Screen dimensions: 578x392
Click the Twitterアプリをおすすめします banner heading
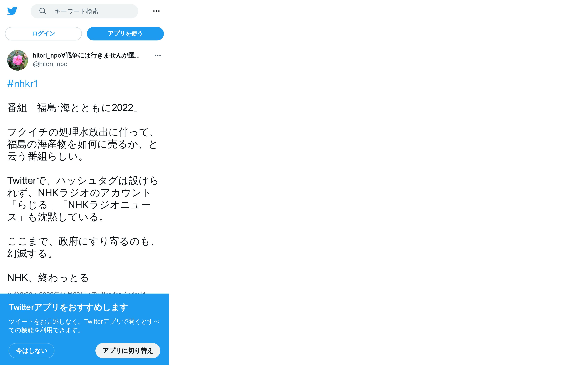pos(68,307)
